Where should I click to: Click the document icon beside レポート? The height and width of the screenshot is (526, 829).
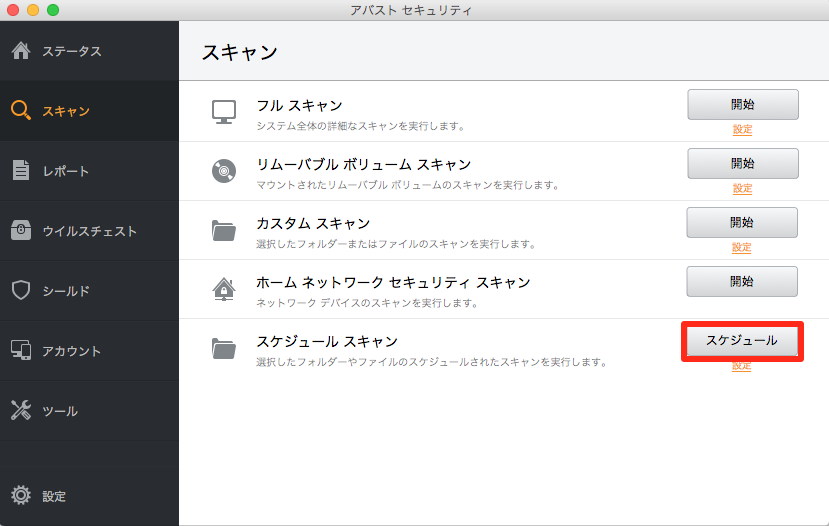point(21,170)
